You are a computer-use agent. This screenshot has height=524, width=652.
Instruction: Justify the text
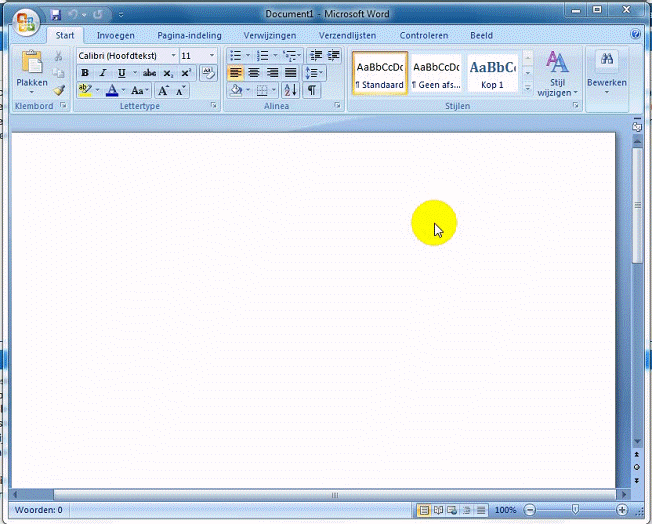point(291,73)
